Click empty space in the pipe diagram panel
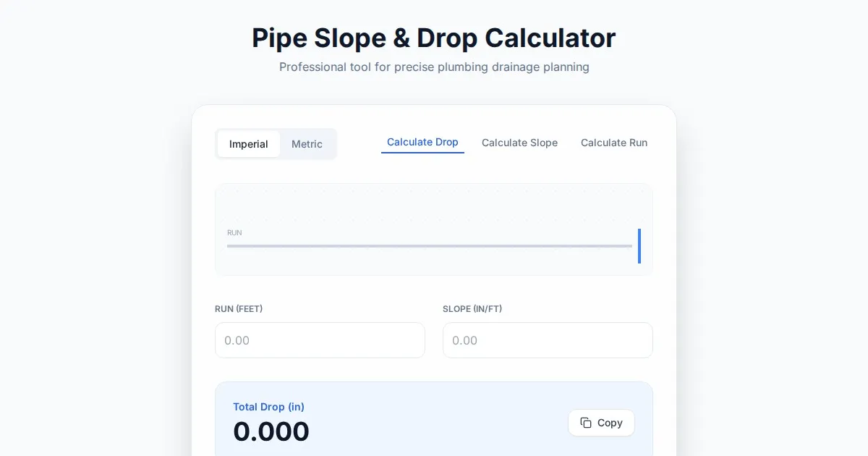This screenshot has width=868, height=456. click(x=434, y=206)
